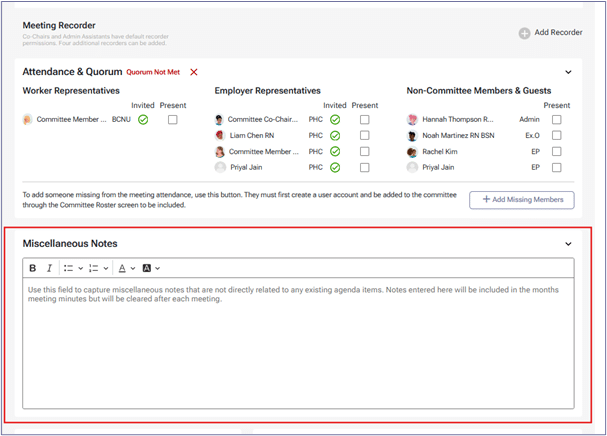
Task: Insert a bulleted list in notes
Action: click(67, 268)
